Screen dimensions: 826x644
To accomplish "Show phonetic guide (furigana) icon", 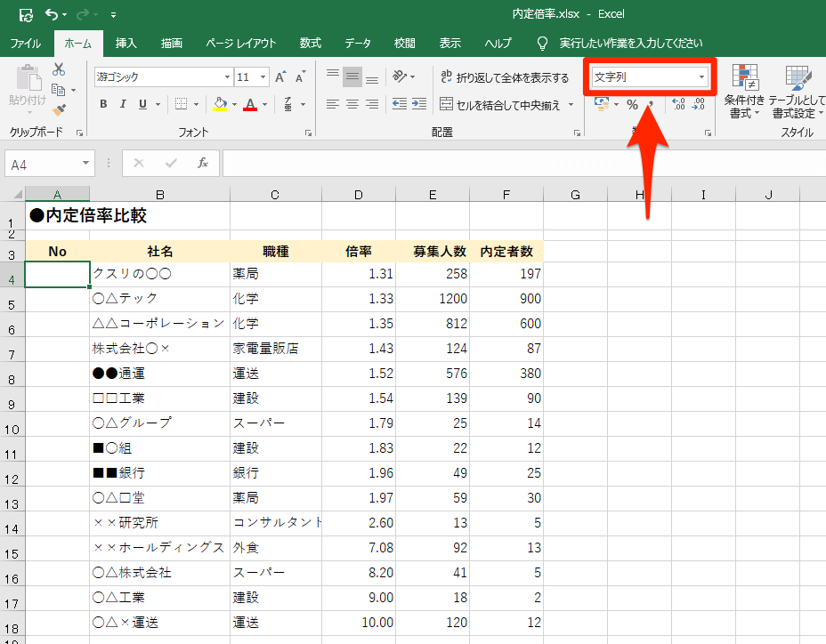I will click(x=288, y=104).
